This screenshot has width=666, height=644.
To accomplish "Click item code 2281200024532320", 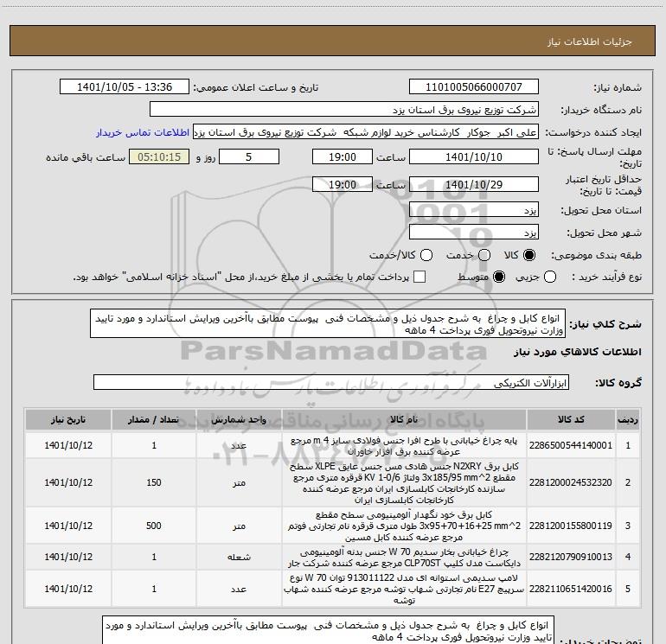I will [571, 482].
